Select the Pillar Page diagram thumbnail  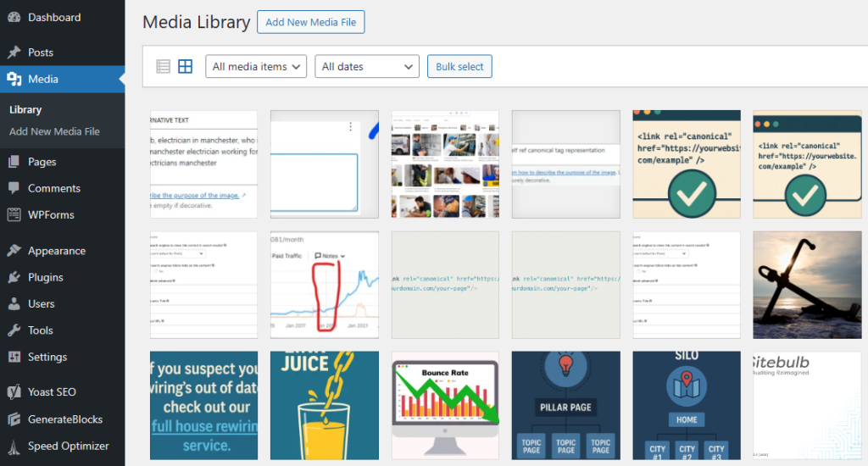pos(565,406)
